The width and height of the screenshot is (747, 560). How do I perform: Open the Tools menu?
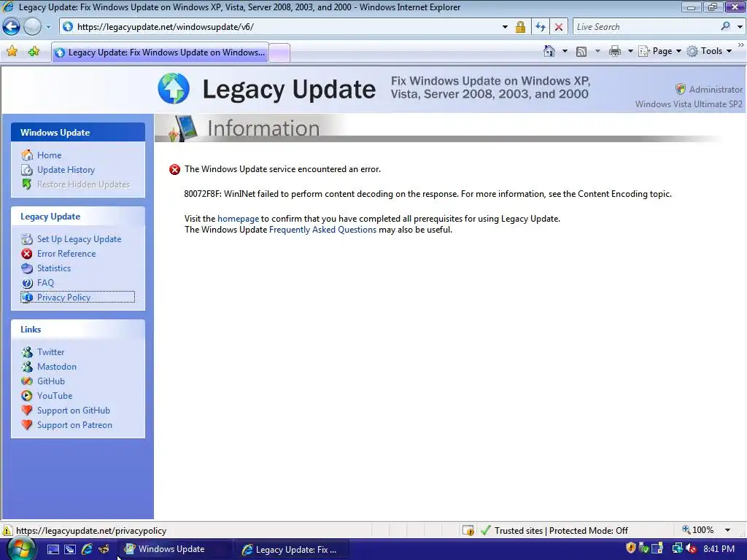pos(709,51)
